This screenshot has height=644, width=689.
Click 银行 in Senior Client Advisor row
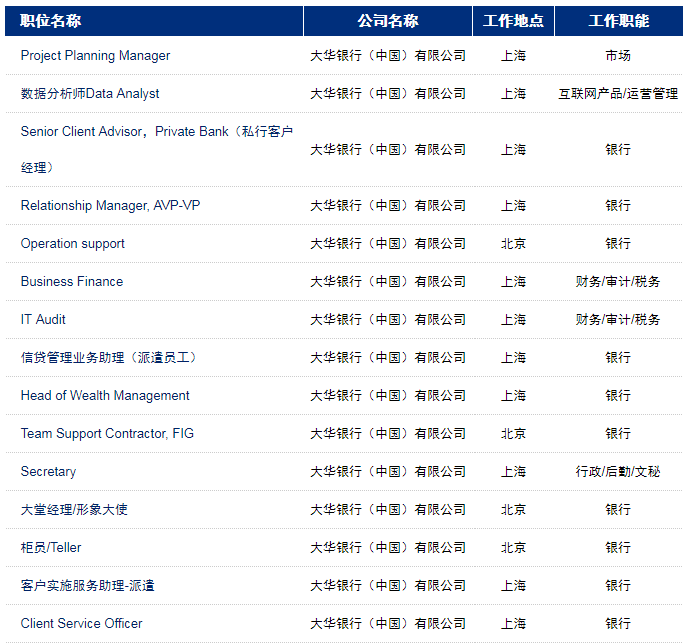tap(618, 150)
